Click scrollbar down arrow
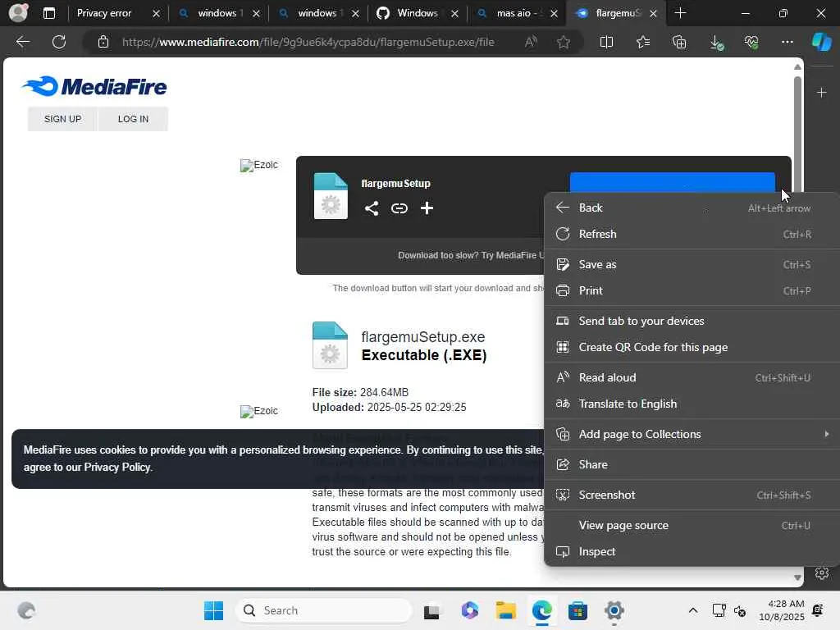 click(797, 577)
